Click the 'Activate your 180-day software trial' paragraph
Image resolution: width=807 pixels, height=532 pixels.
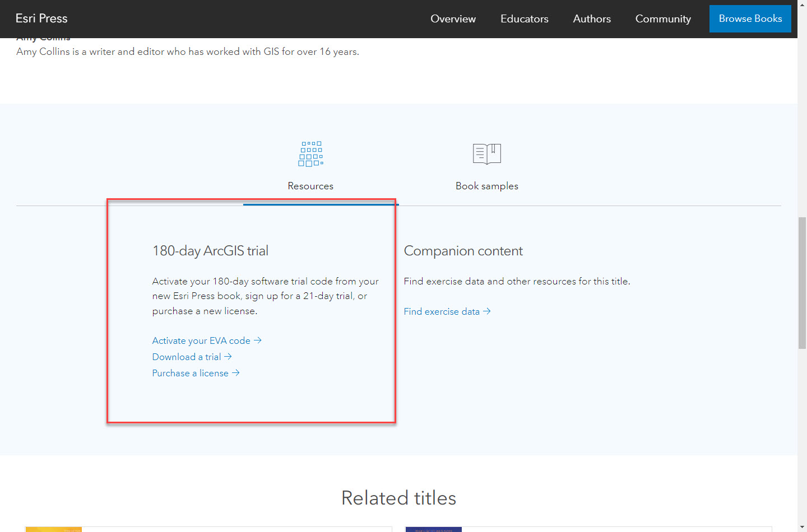(266, 296)
